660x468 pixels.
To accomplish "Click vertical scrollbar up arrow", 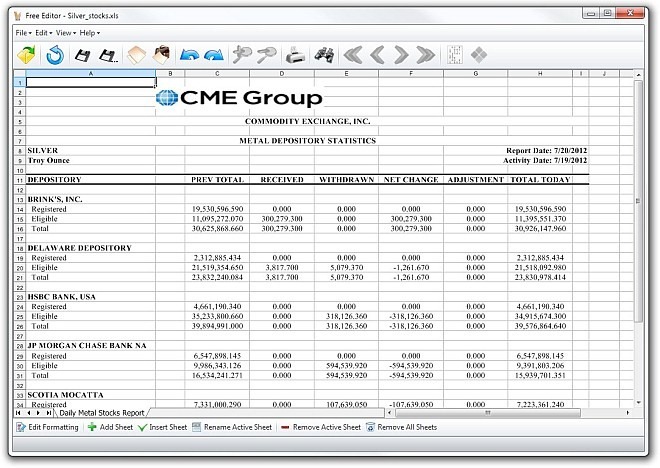I will pos(639,75).
